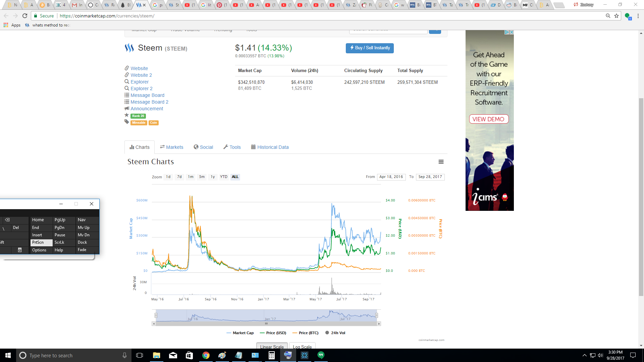Open the notification center icon
The image size is (644, 362).
(633, 355)
